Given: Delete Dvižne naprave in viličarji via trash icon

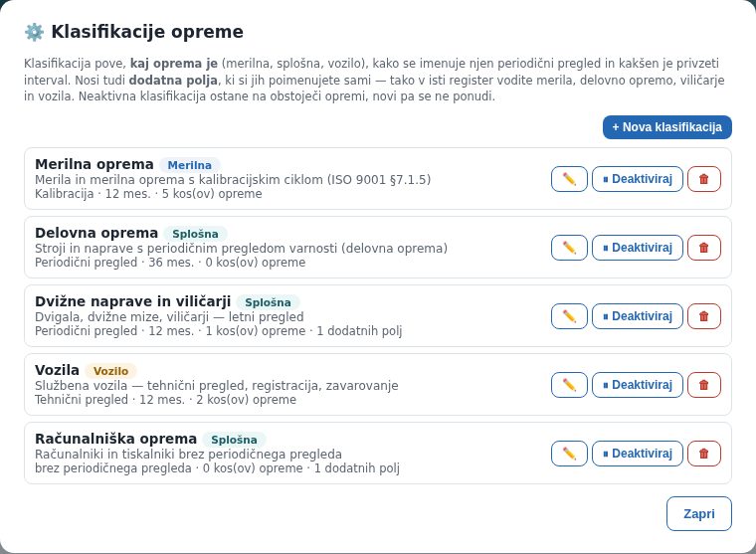Looking at the screenshot, I should (x=704, y=316).
